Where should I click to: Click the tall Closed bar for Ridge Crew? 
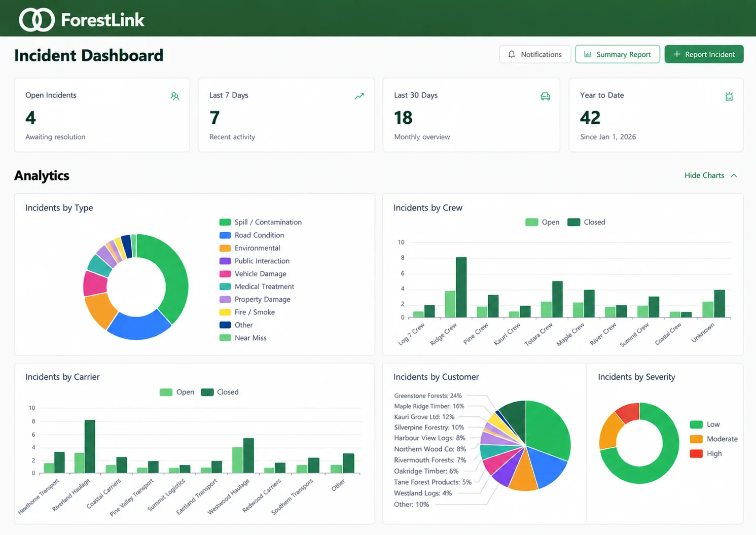[x=461, y=287]
